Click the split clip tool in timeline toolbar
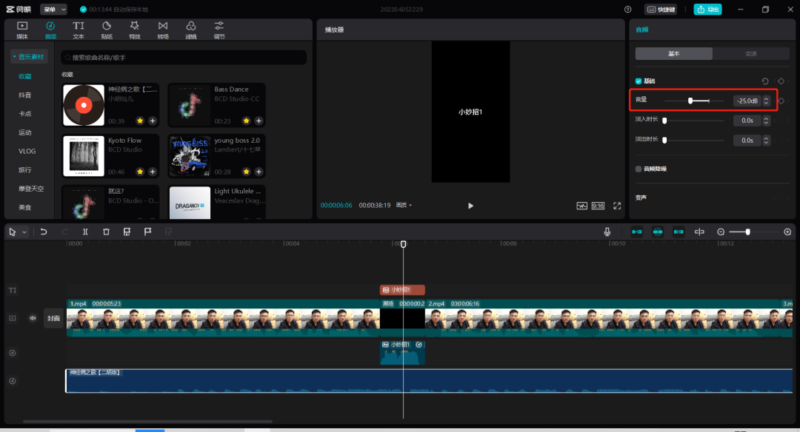Image resolution: width=800 pixels, height=432 pixels. tap(86, 232)
